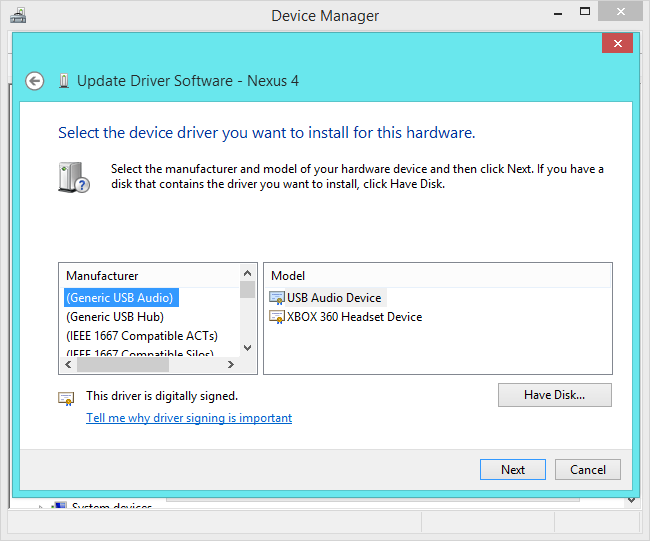The image size is (650, 541).
Task: Click the USB Audio Device driver icon
Action: click(277, 297)
